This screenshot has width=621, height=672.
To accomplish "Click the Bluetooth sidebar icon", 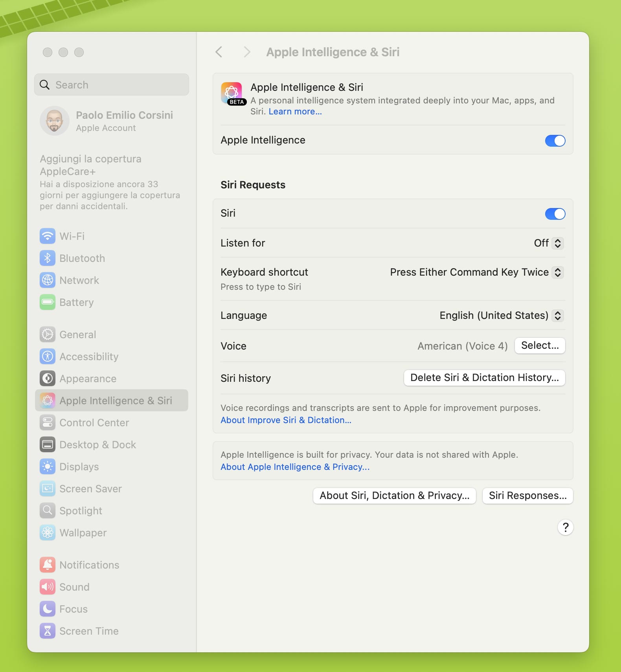I will [48, 258].
